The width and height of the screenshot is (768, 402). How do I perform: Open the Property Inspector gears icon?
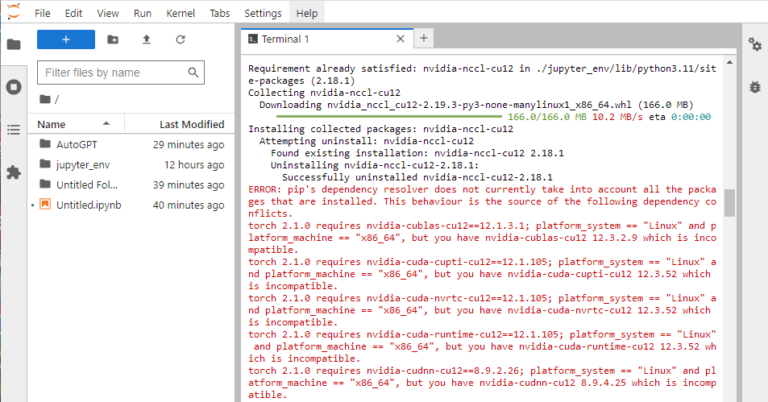coord(755,44)
